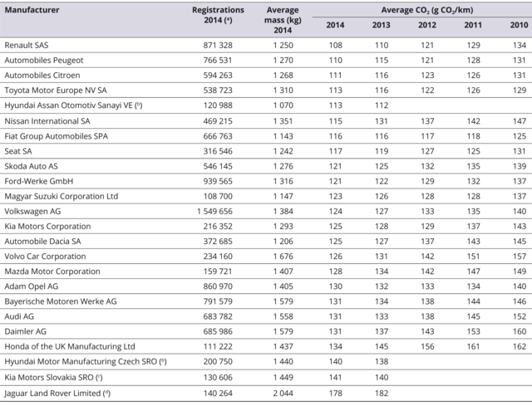The height and width of the screenshot is (406, 532).
Task: Select the Registrations 2014 column header
Action: (x=218, y=15)
